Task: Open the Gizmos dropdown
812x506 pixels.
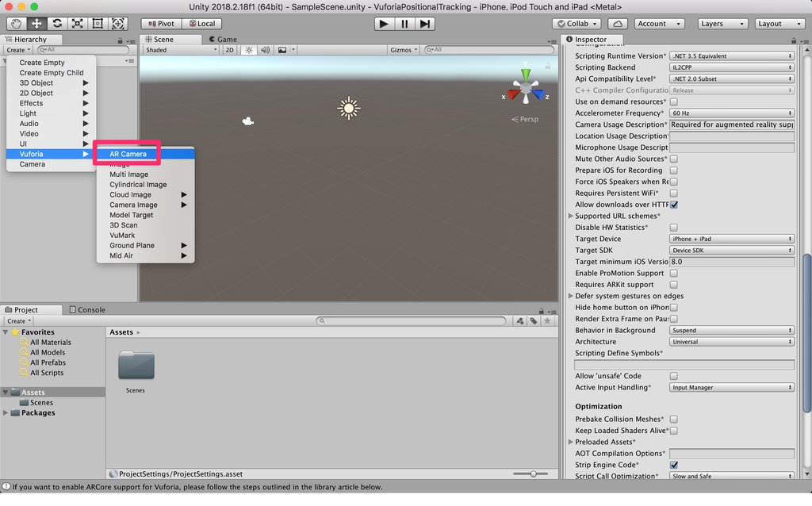Action: tap(404, 50)
